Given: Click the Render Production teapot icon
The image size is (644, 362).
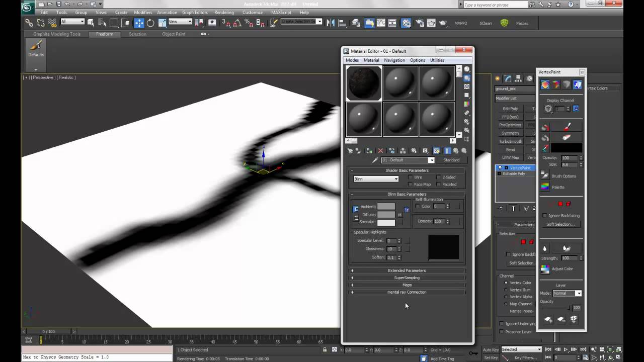Looking at the screenshot, I should pyautogui.click(x=443, y=23).
